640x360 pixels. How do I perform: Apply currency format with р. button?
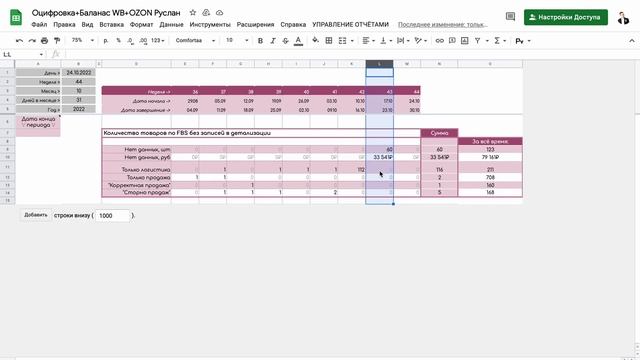pos(106,40)
